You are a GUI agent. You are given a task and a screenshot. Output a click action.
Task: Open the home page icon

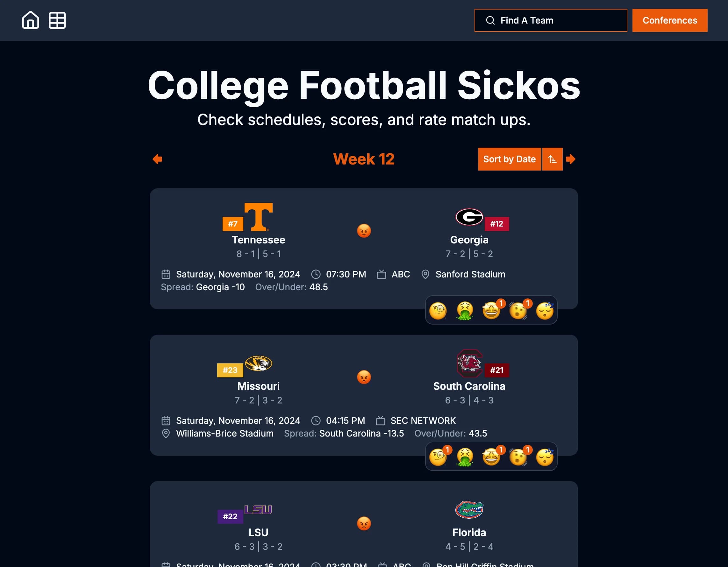pyautogui.click(x=30, y=20)
